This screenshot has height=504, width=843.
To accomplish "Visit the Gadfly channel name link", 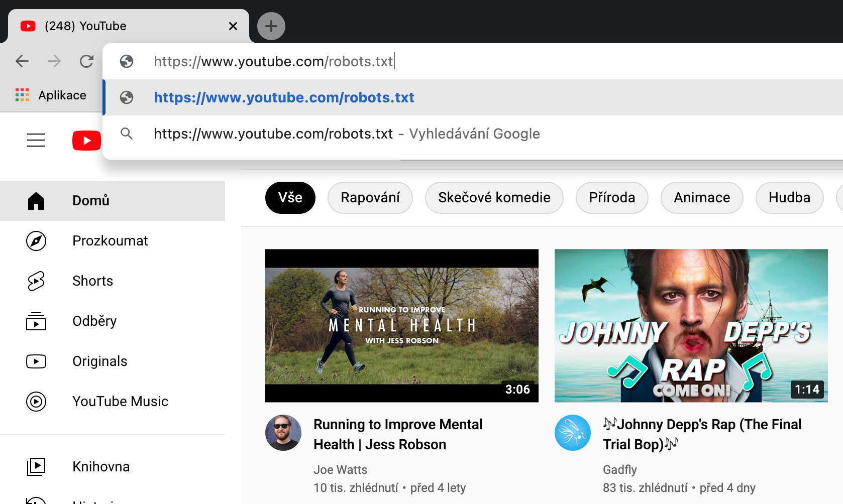I will pos(620,470).
